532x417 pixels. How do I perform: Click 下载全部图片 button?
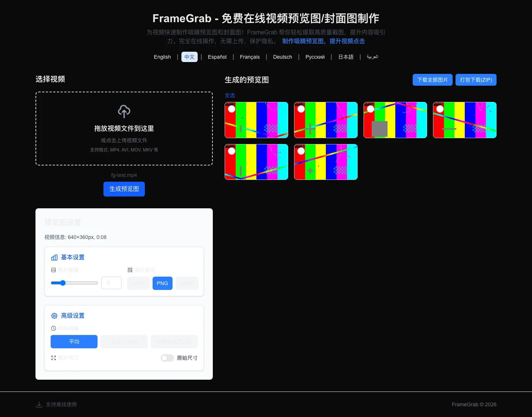click(433, 80)
